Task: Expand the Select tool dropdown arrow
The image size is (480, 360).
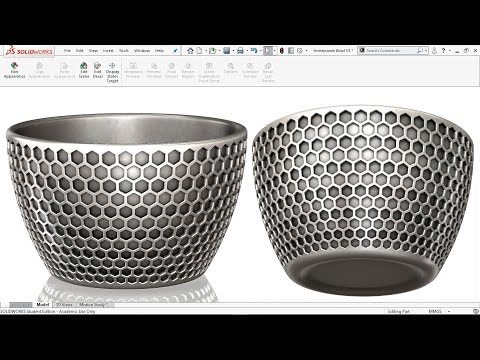Action: point(274,51)
